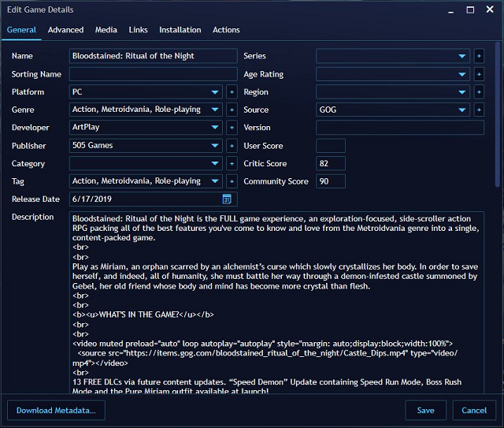Add a new Developer with plus button

(232, 128)
